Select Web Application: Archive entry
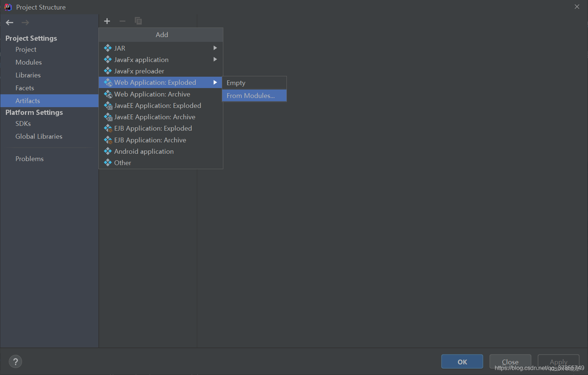588x375 pixels. pyautogui.click(x=161, y=94)
